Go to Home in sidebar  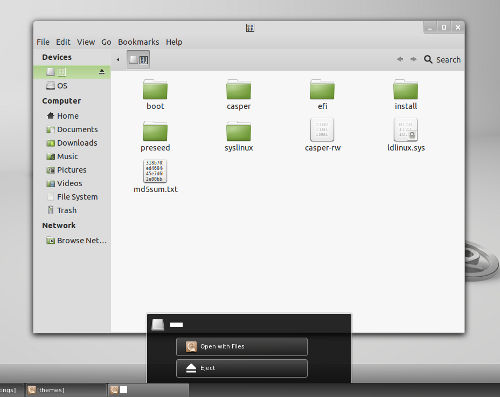click(72, 116)
